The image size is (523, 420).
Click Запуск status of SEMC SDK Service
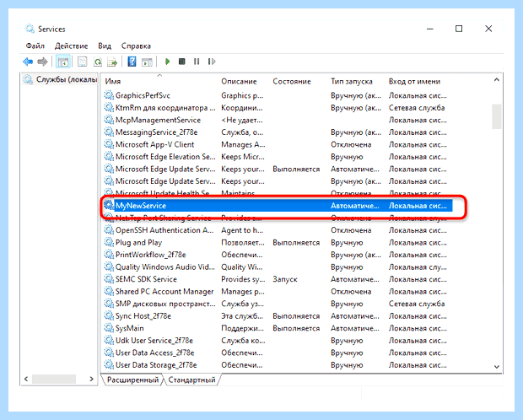(285, 279)
